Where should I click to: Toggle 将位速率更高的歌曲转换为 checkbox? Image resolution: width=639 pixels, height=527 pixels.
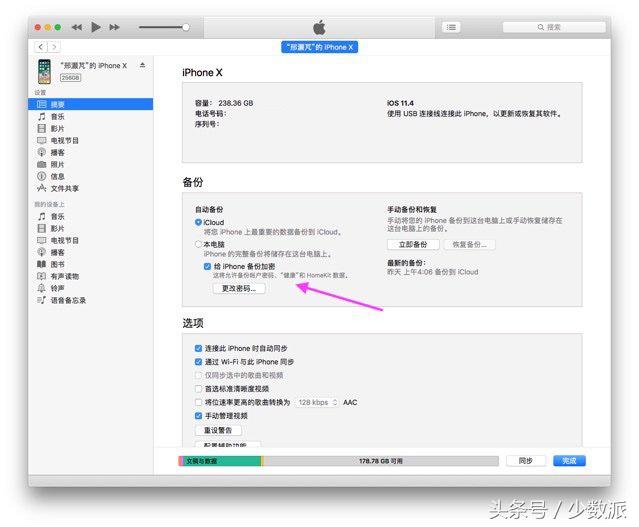click(x=198, y=402)
